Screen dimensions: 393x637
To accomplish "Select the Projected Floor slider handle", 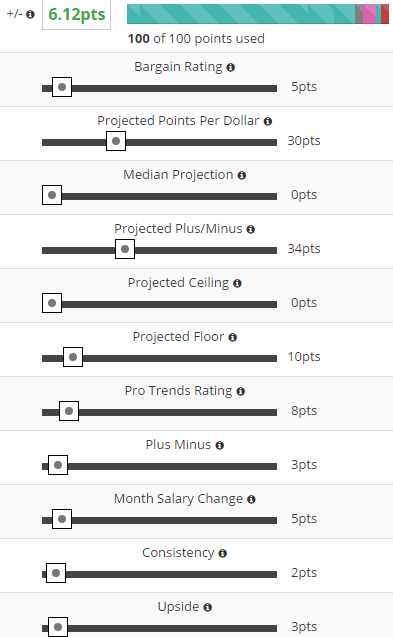I will pos(73,357).
